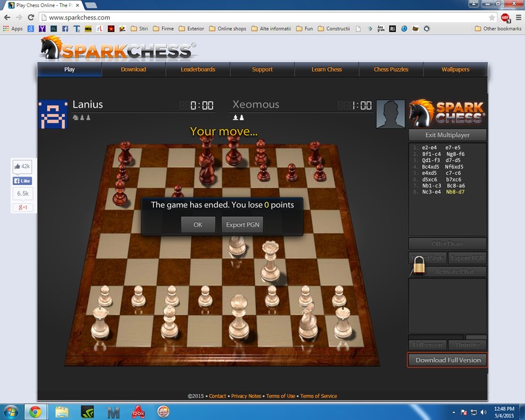
Task: Click the Anagram bookmark icon
Action: point(381,28)
